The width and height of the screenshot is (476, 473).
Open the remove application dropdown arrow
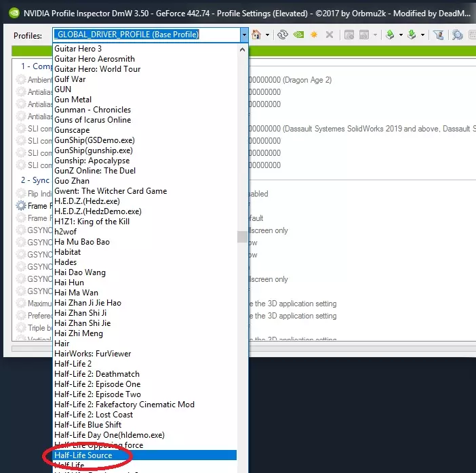pos(375,35)
